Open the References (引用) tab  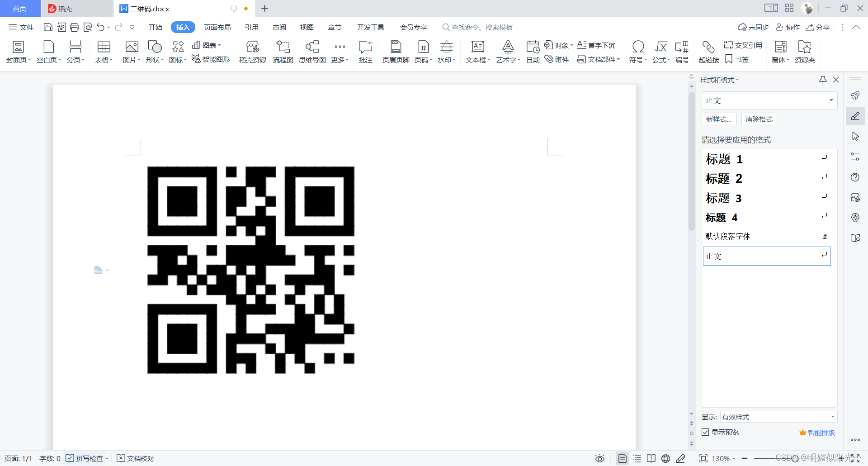point(252,27)
